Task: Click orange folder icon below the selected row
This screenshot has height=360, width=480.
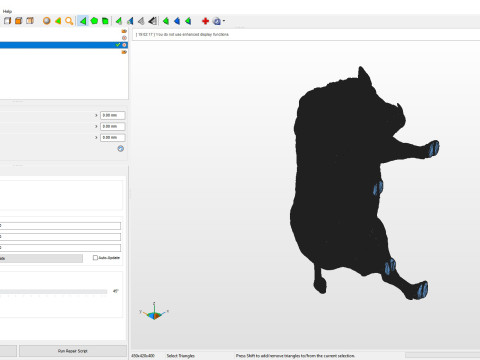Action: tap(124, 52)
